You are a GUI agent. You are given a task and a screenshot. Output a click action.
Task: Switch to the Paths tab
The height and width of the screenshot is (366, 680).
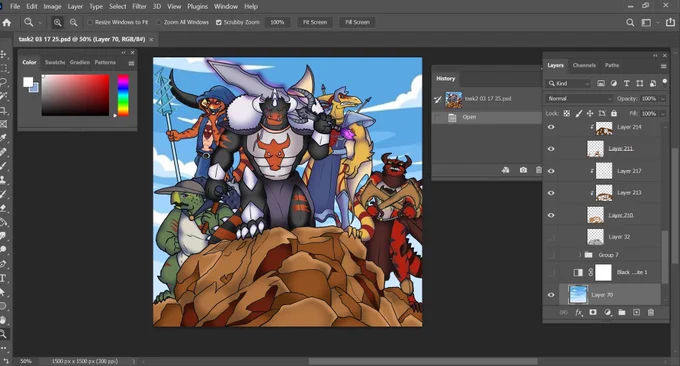(x=612, y=65)
